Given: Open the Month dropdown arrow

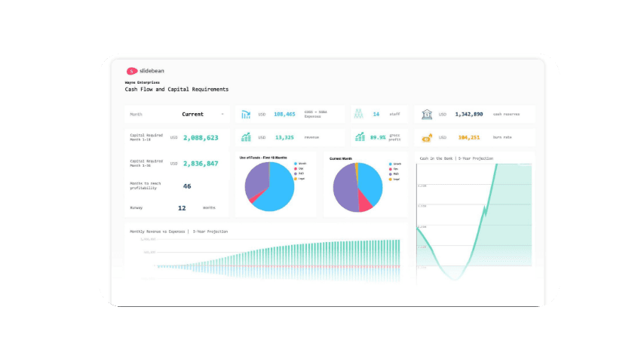Looking at the screenshot, I should point(222,115).
